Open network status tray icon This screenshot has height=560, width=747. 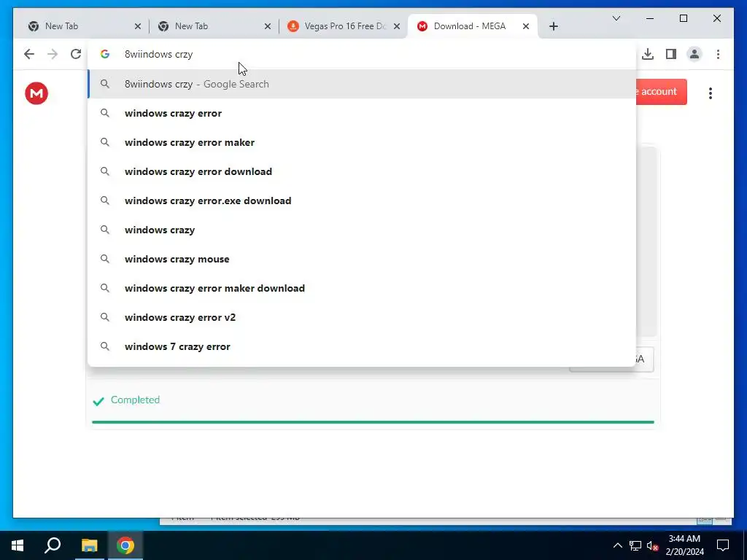click(x=635, y=545)
